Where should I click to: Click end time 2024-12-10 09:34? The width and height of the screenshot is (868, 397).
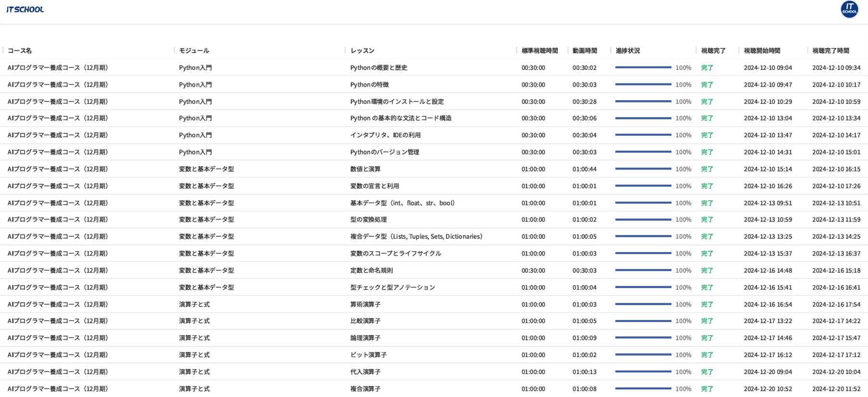[836, 68]
